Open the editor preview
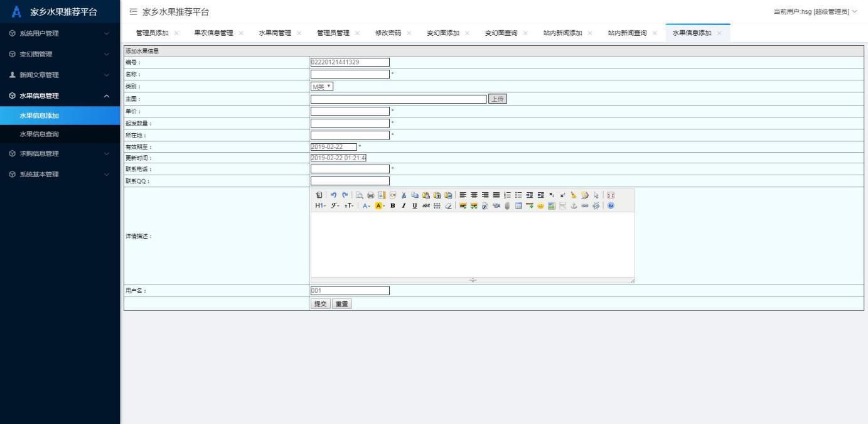This screenshot has width=868, height=424. [x=360, y=195]
